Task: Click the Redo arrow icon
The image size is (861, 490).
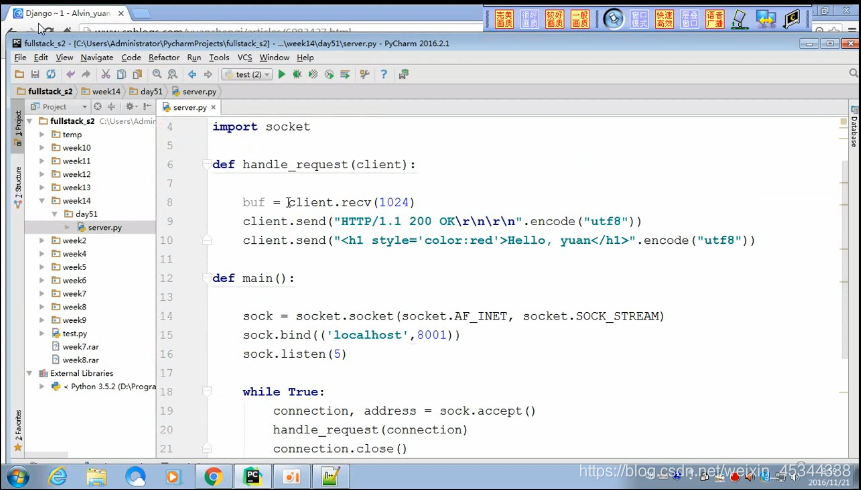Action: (x=86, y=74)
